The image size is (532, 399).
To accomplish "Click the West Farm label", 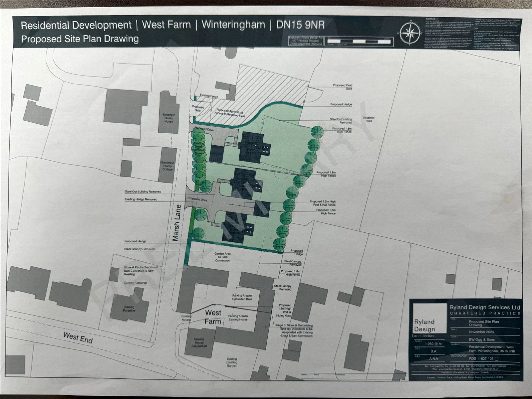I will point(213,317).
